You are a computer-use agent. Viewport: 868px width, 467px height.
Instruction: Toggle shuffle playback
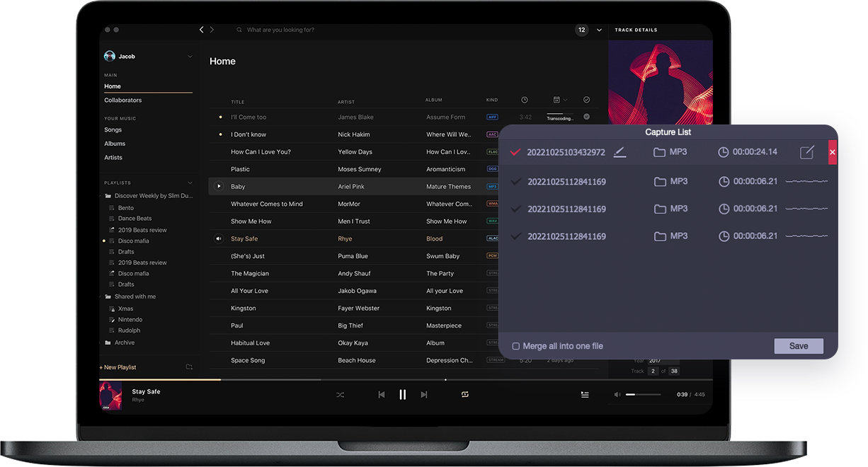(x=340, y=395)
